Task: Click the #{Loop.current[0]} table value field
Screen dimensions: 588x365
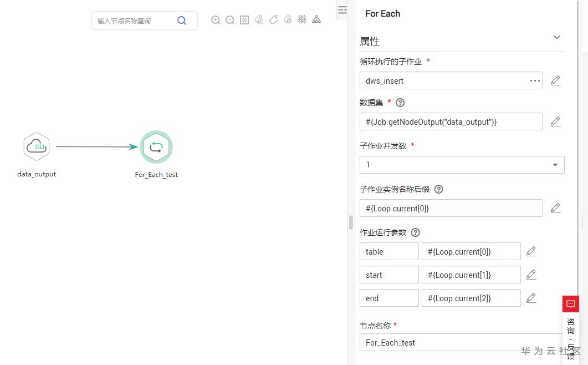Action: (471, 252)
